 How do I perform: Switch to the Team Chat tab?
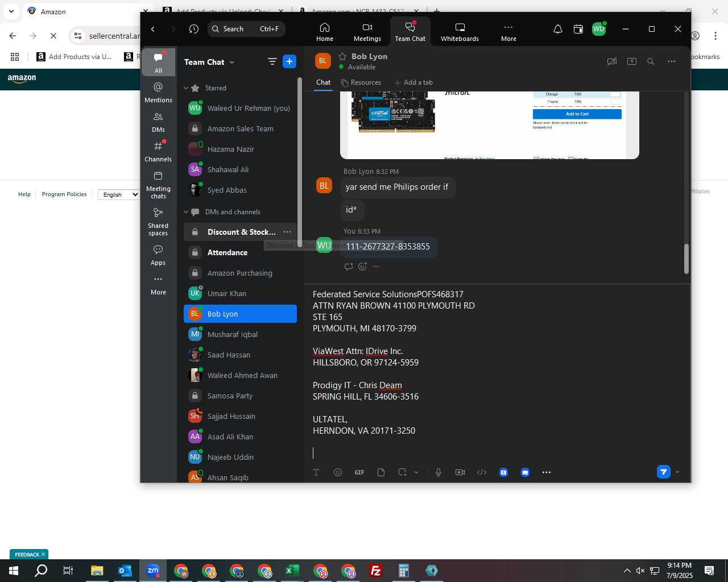410,32
